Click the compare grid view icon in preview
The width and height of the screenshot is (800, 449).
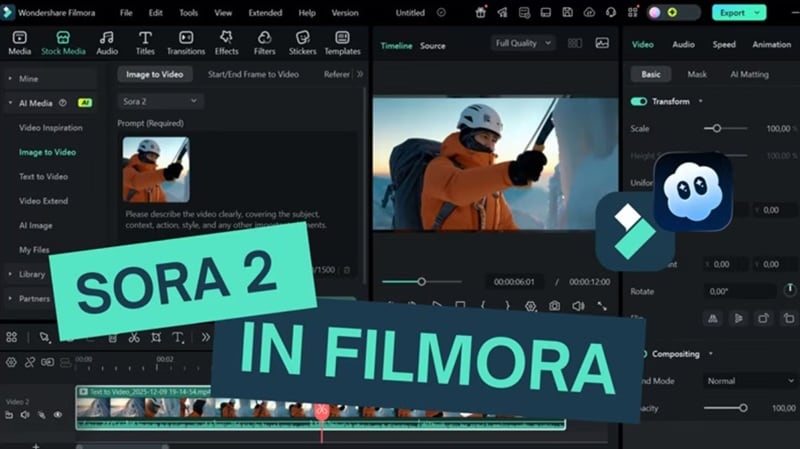click(574, 43)
